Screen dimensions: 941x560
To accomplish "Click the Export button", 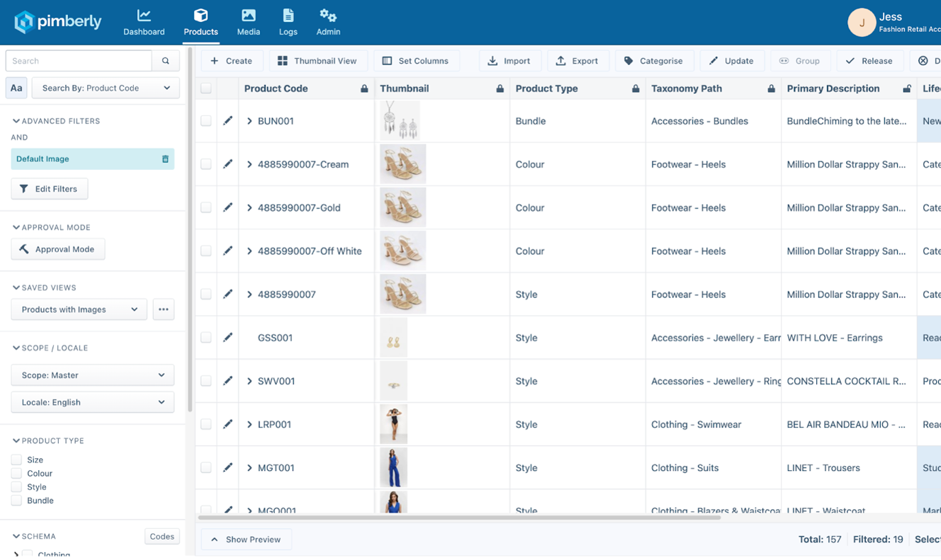I will (578, 61).
